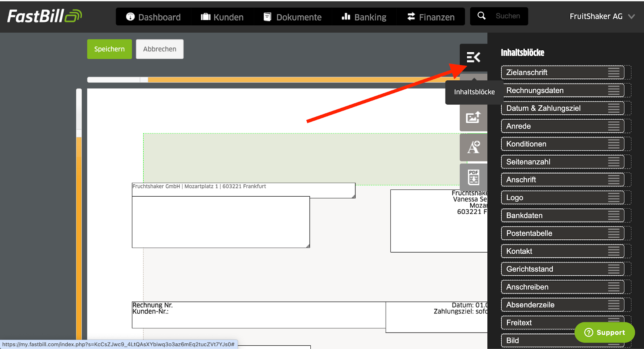Open the Finanzen menu

coord(431,17)
